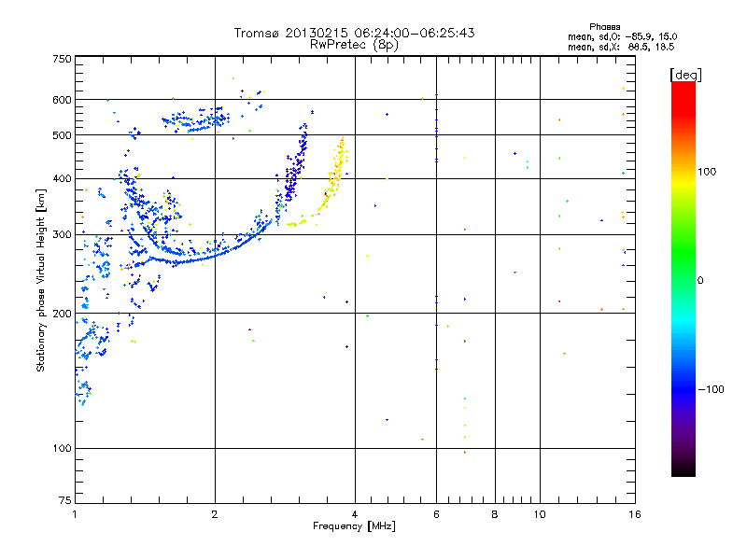Click the x-axis tick label '1'

click(x=75, y=514)
